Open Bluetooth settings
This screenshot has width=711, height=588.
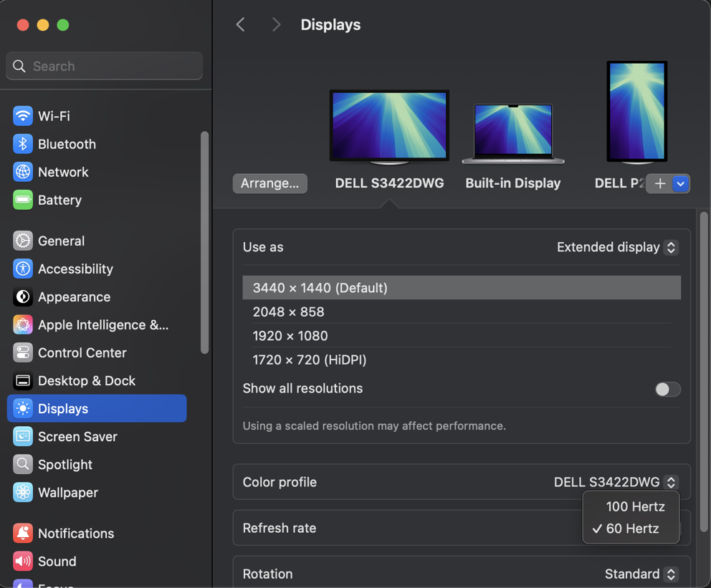click(x=67, y=144)
